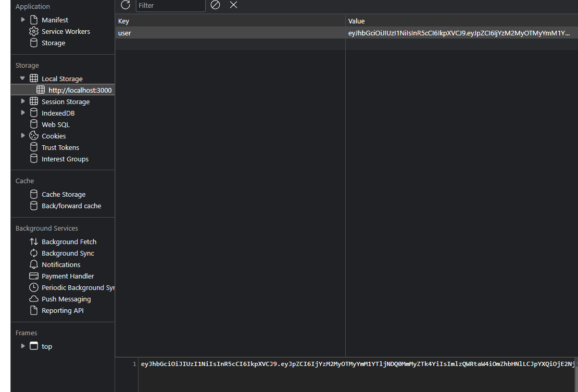Click the Local Storage grid icon
The image size is (578, 392).
coord(33,79)
